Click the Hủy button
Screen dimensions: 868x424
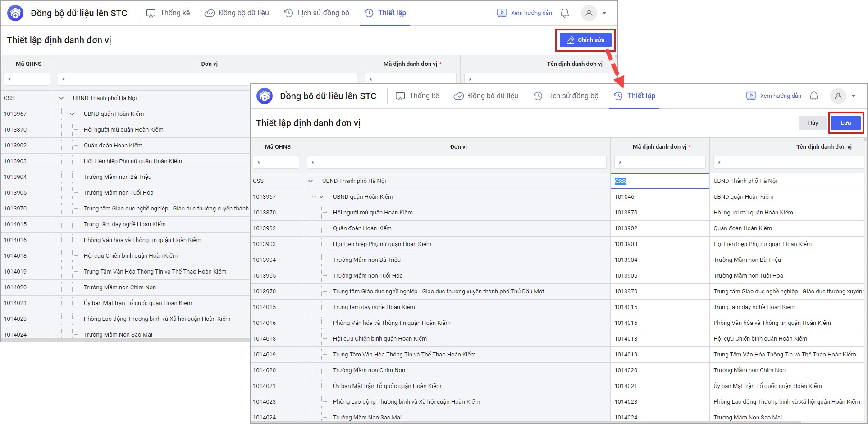coord(813,123)
